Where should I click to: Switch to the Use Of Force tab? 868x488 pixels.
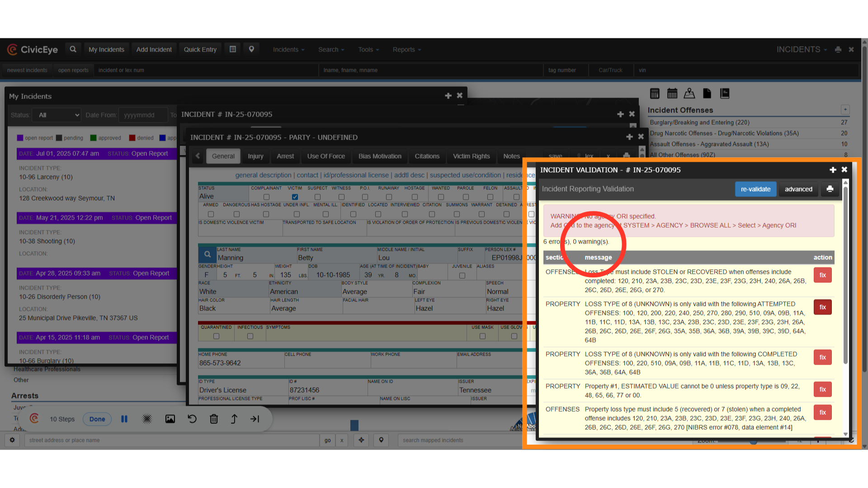(x=326, y=156)
